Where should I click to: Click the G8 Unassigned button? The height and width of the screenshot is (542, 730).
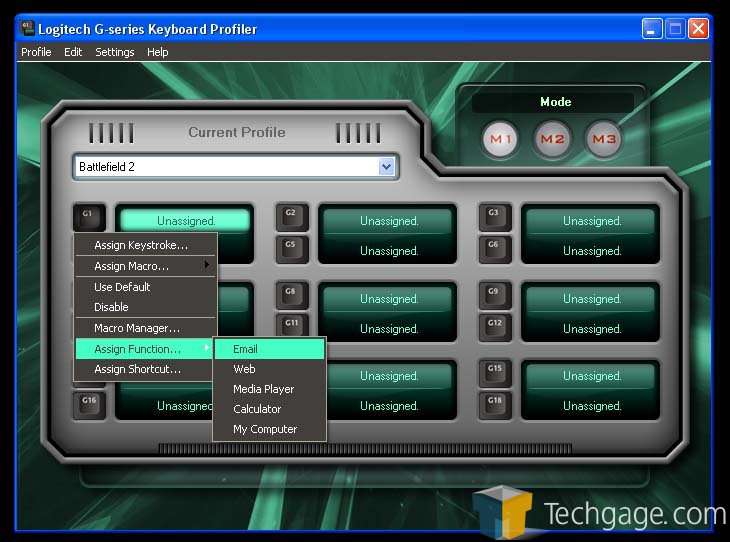coord(388,298)
